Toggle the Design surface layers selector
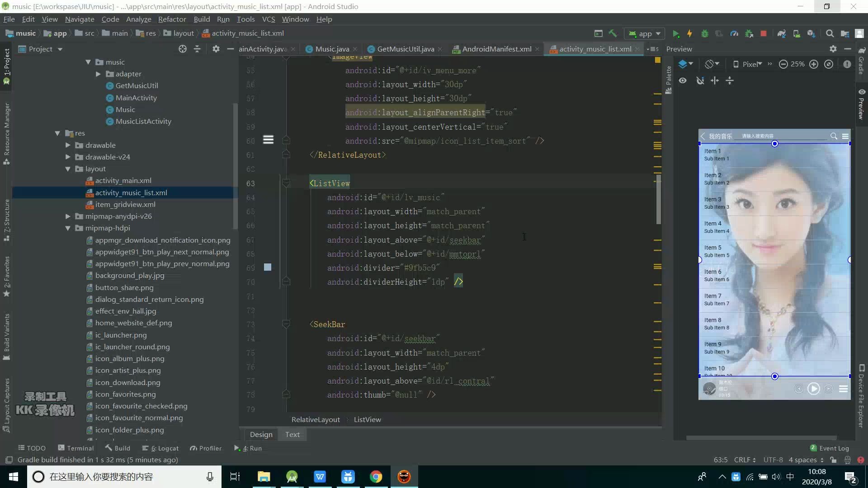Screen dimensions: 868x488 [x=685, y=64]
